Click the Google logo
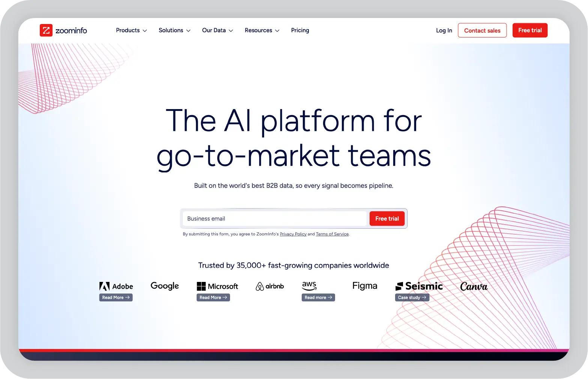The height and width of the screenshot is (379, 588). pos(165,286)
